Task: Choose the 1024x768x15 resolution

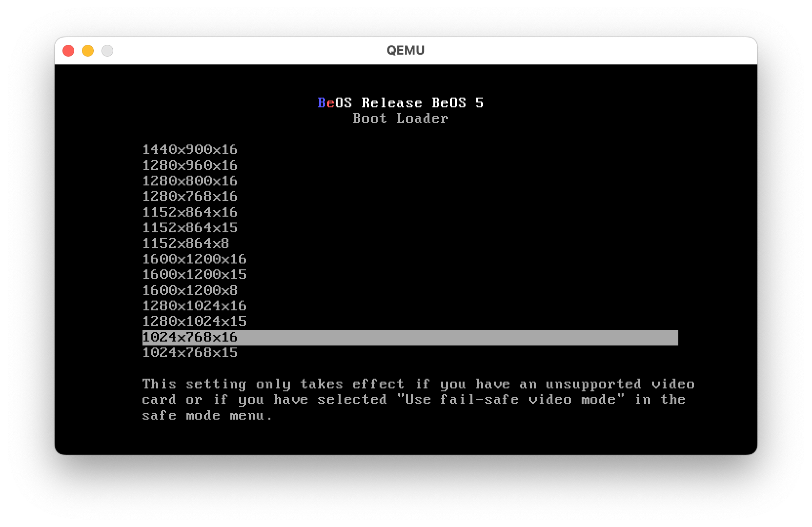Action: tap(190, 353)
